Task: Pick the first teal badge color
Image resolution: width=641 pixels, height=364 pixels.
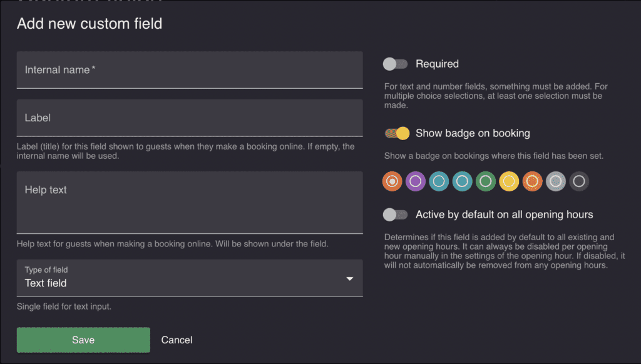Action: [x=438, y=181]
